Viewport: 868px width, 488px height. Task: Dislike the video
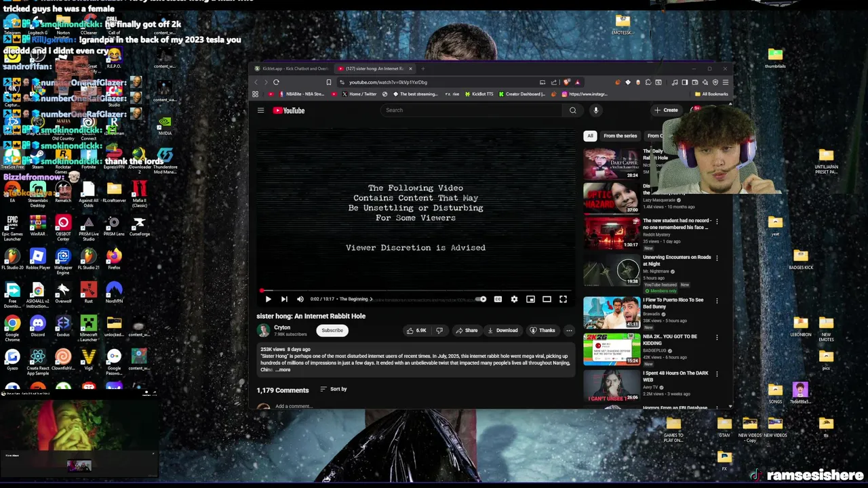point(439,330)
